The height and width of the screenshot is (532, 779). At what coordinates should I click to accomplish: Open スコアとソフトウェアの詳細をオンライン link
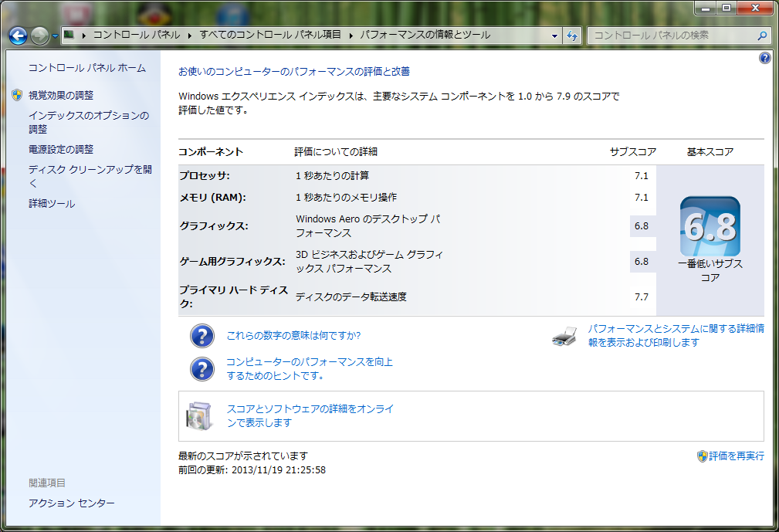[310, 415]
